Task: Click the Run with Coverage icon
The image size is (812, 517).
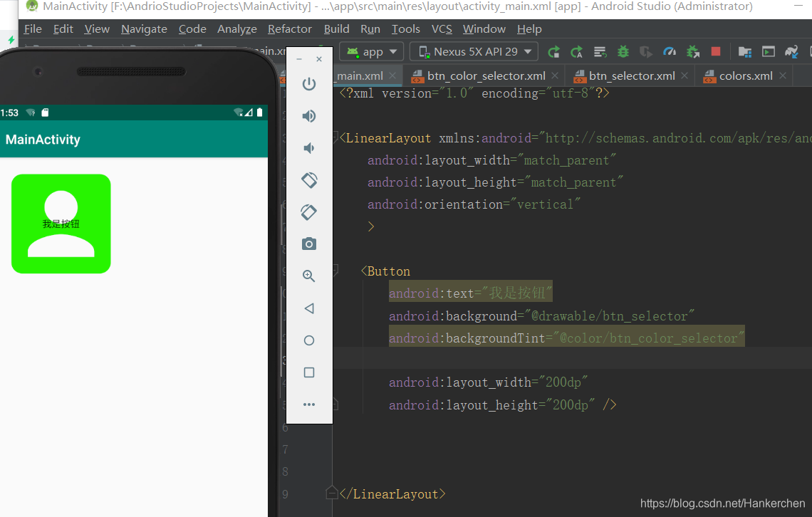Action: coord(646,52)
